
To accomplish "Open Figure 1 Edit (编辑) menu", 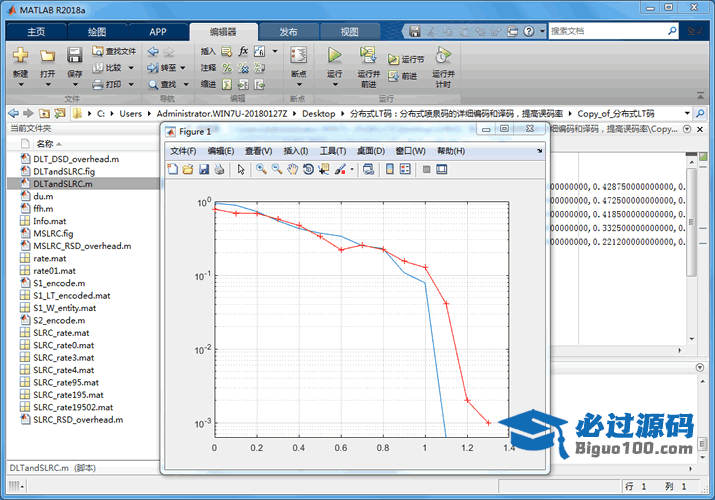I will click(221, 151).
